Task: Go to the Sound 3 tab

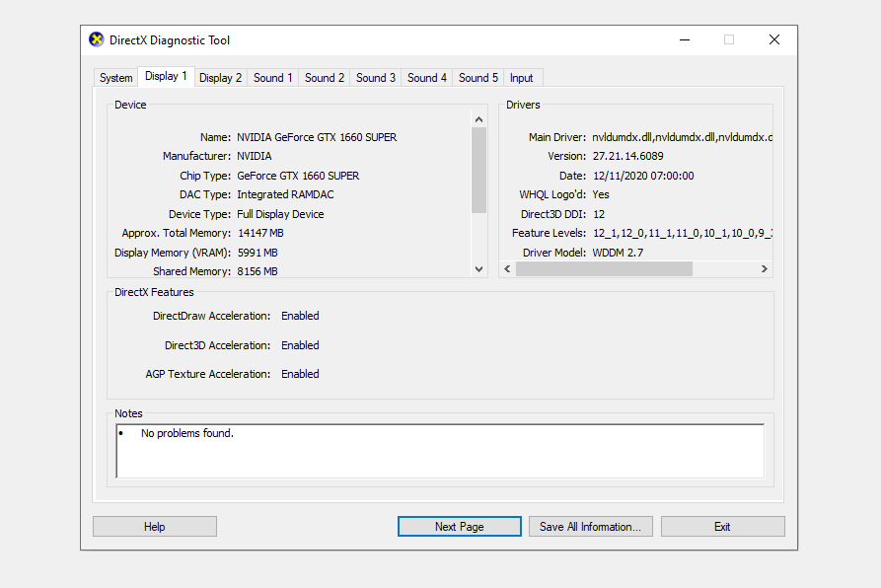Action: (x=376, y=78)
